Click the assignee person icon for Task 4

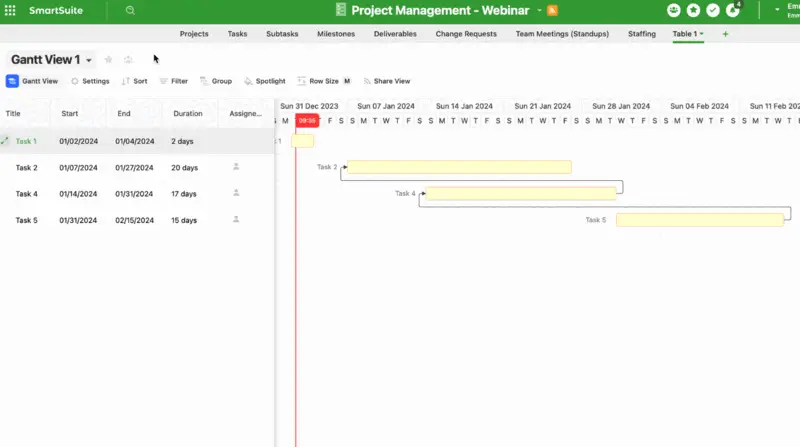coord(236,193)
